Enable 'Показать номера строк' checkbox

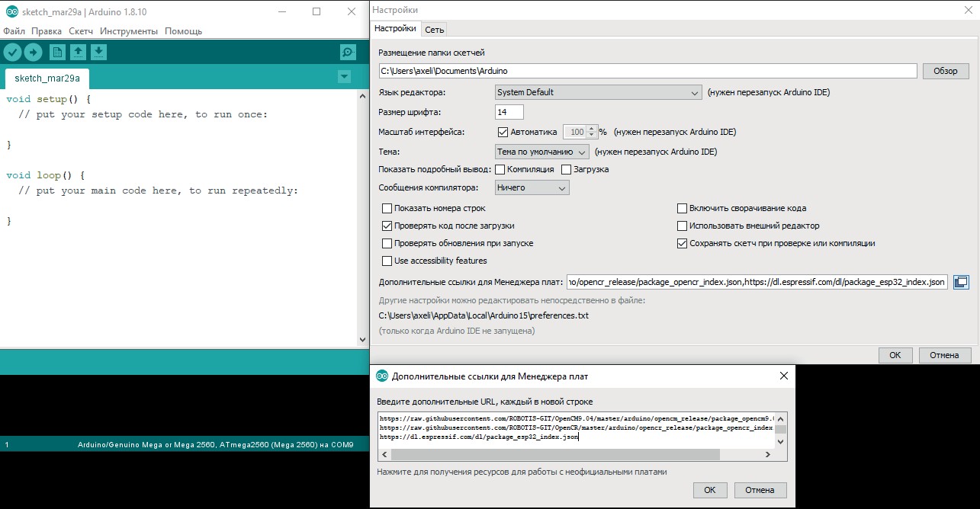387,209
